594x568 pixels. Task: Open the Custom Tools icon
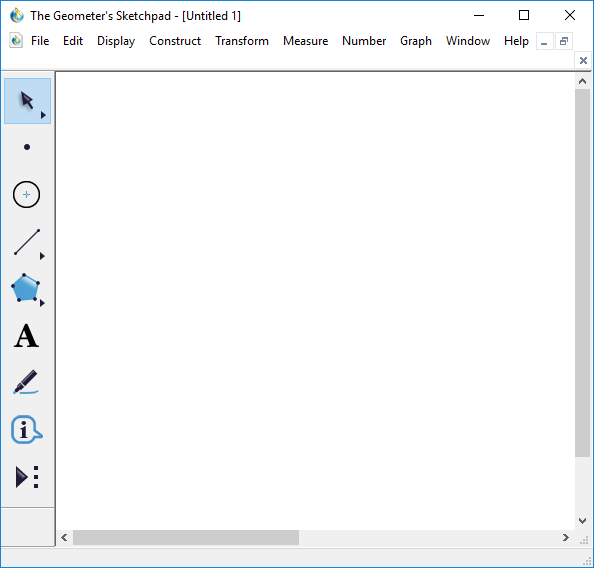click(x=27, y=477)
